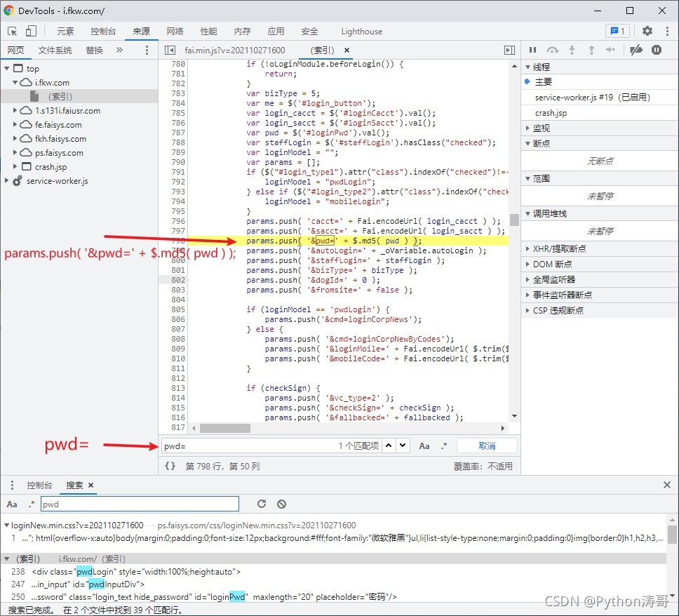The width and height of the screenshot is (679, 616).
Task: Expand the CSP 违规断点 section
Action: pos(527,311)
